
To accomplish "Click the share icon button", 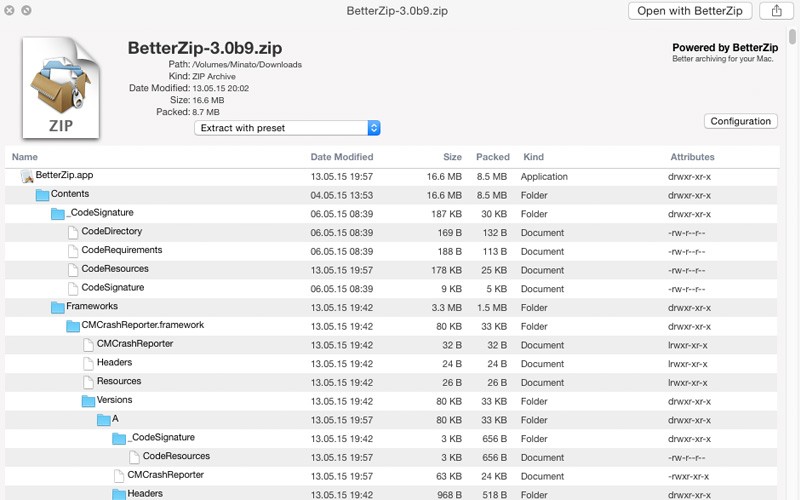I will click(x=776, y=11).
